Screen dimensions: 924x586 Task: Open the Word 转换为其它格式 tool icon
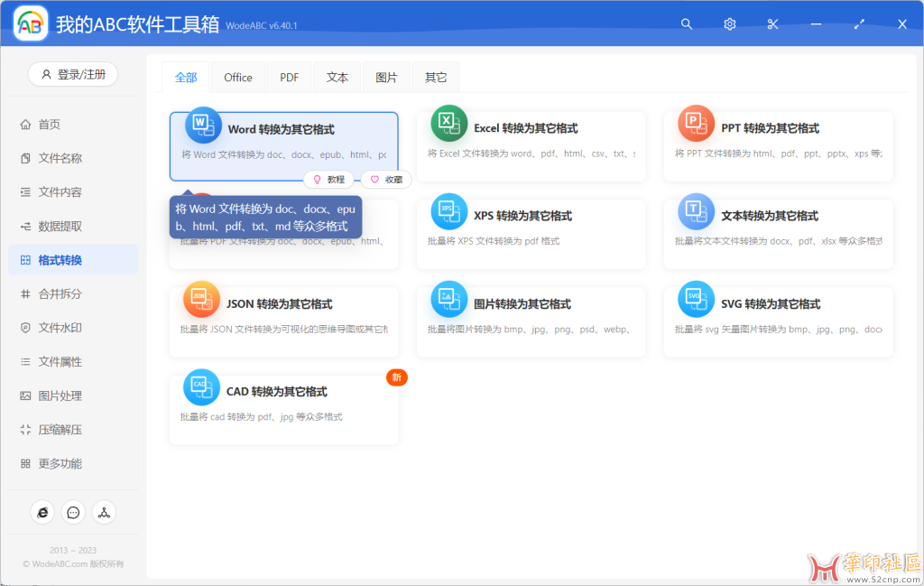[201, 127]
